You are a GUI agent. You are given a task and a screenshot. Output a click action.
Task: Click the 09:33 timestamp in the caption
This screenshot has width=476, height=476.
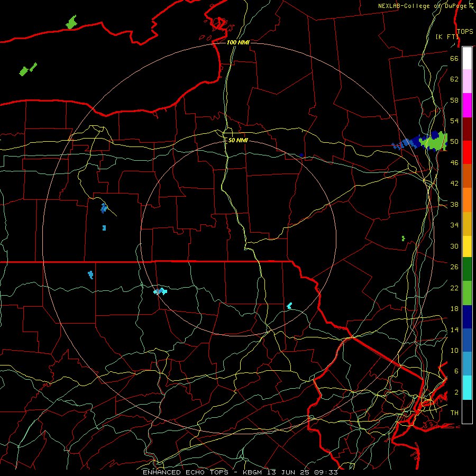coord(326,472)
